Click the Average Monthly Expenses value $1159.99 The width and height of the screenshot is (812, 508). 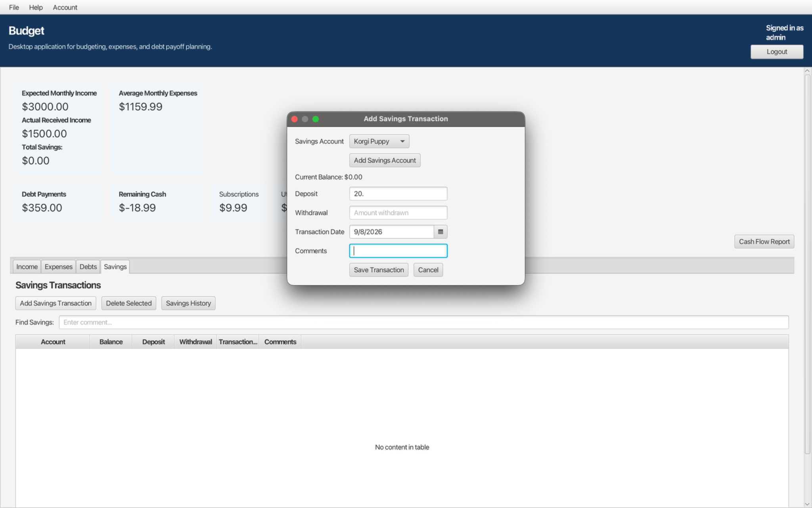coord(141,106)
